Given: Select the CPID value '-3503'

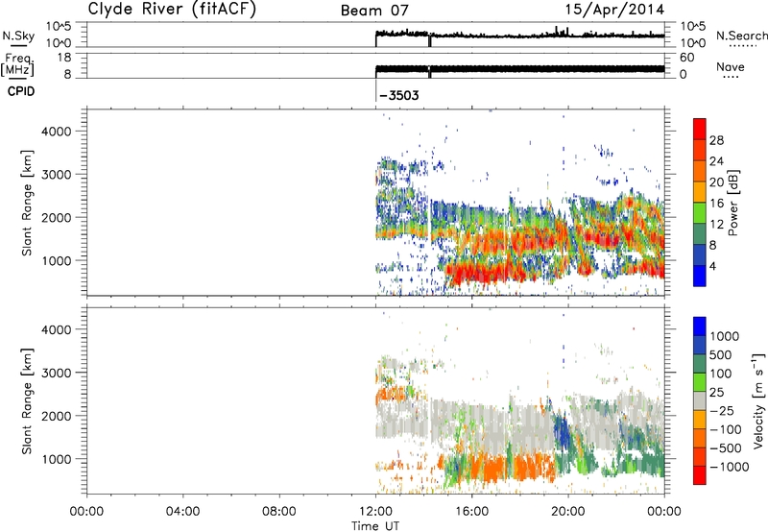Looking at the screenshot, I should [x=399, y=95].
